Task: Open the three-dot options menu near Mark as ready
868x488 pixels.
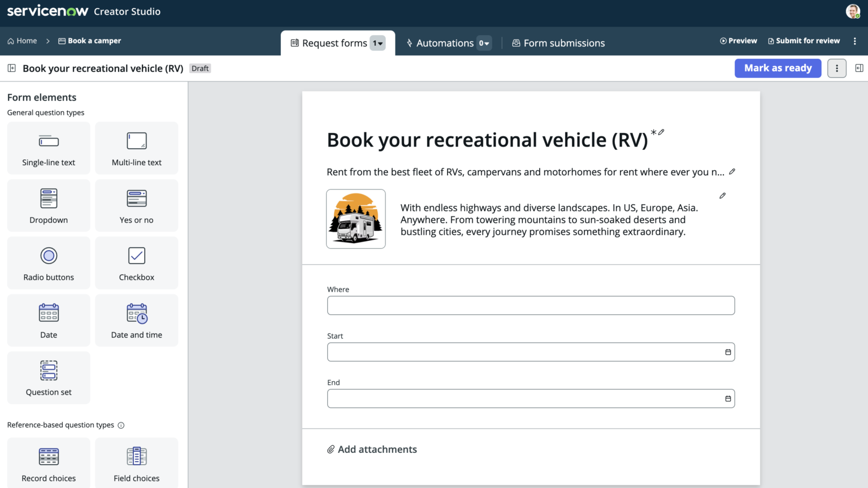Action: [836, 68]
